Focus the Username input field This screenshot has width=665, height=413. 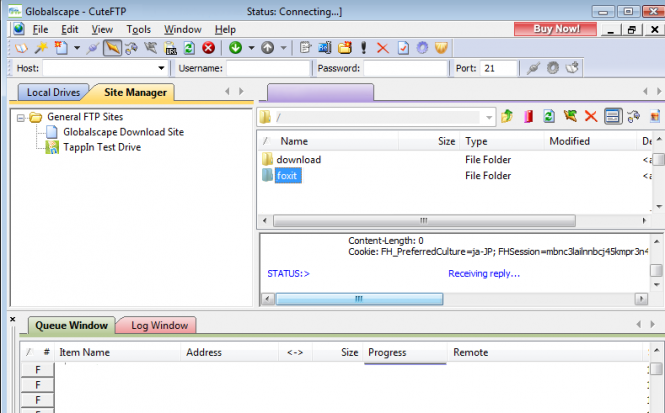point(268,68)
